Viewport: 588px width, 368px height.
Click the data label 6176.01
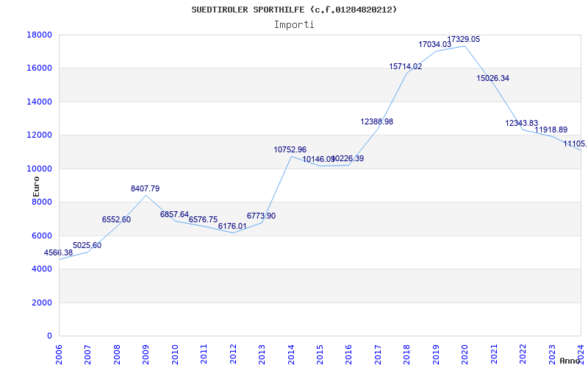point(232,226)
